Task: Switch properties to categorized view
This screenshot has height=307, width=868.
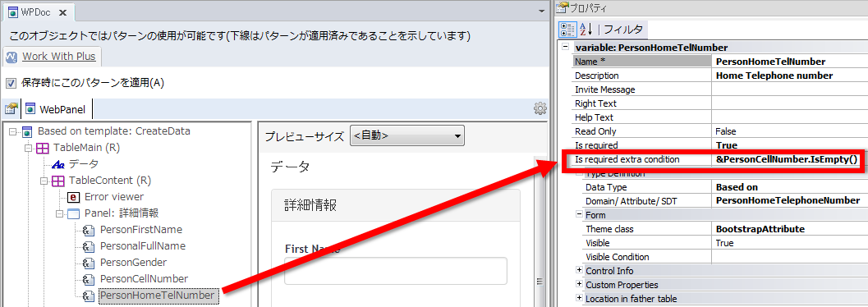Action: (567, 29)
